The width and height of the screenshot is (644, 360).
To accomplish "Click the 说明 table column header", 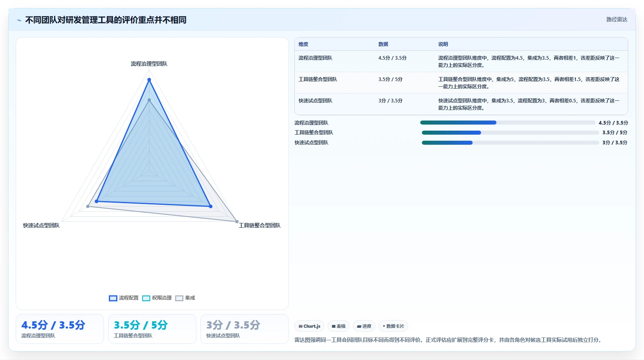I will pyautogui.click(x=443, y=44).
